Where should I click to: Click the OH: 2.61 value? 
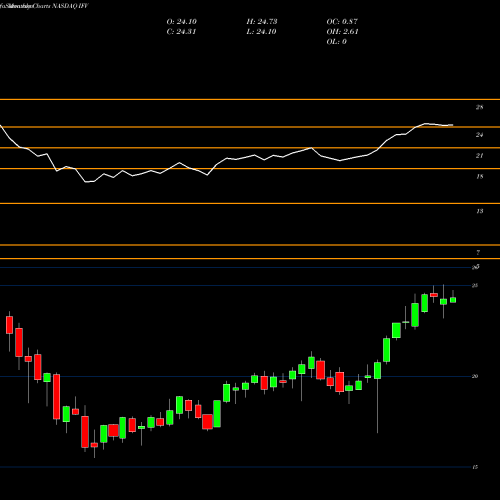(342, 32)
